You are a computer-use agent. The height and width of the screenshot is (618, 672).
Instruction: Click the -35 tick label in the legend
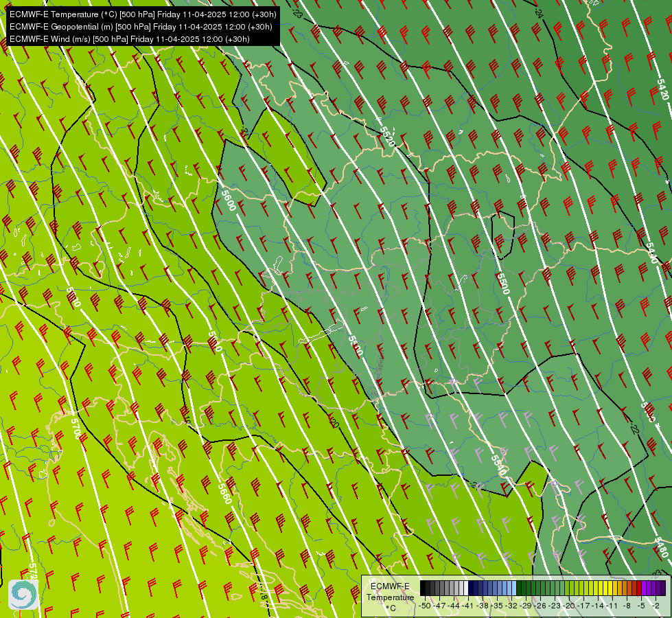[498, 606]
